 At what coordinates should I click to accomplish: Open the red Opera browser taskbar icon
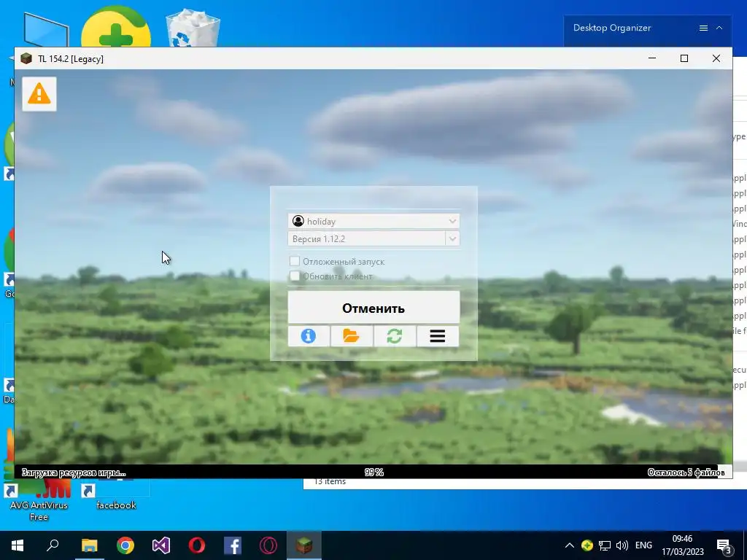coord(197,545)
